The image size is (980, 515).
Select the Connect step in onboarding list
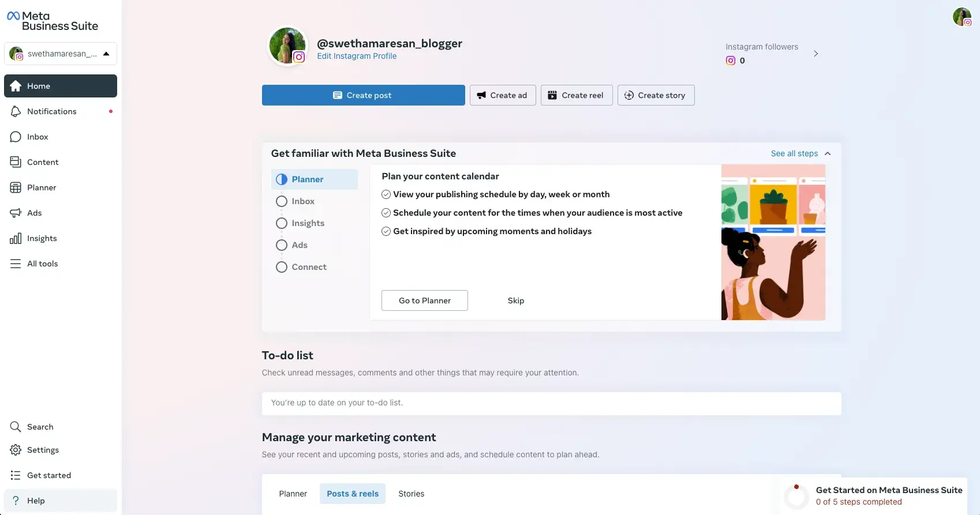315,267
